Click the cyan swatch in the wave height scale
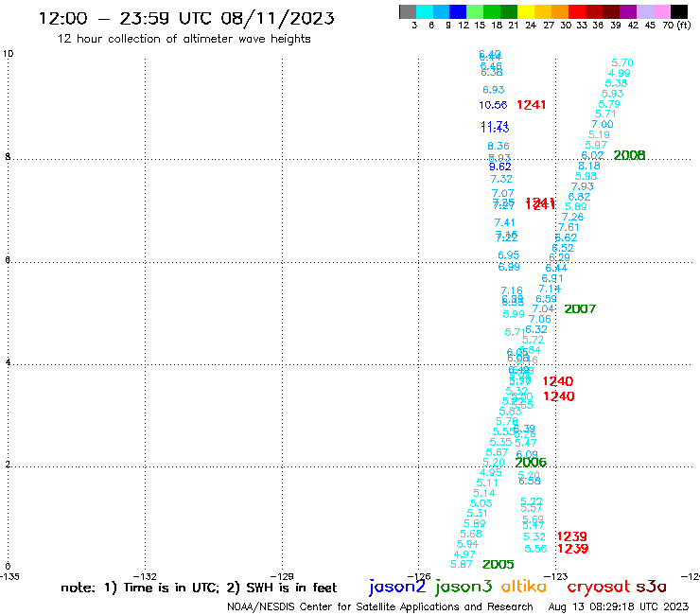Image resolution: width=700 pixels, height=615 pixels. (425, 11)
